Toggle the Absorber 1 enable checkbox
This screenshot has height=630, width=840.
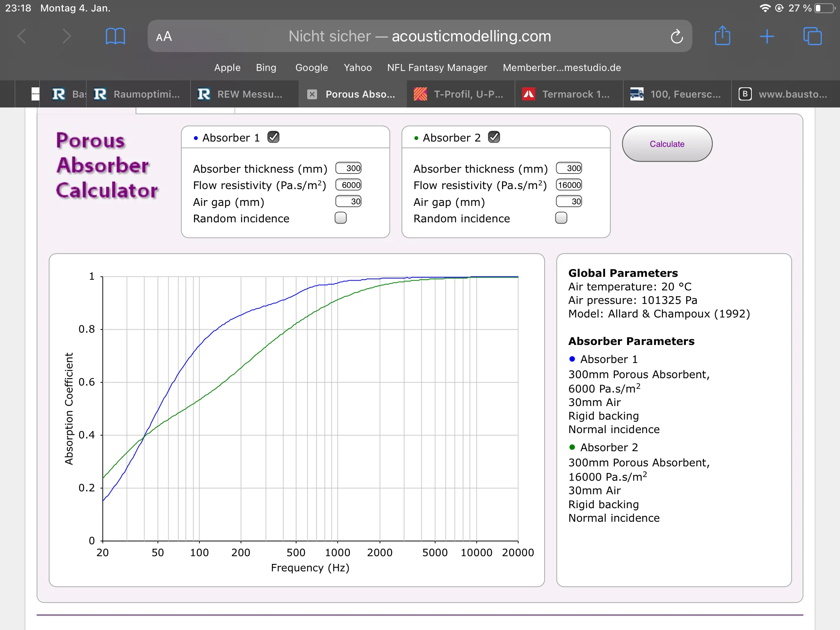coord(273,137)
